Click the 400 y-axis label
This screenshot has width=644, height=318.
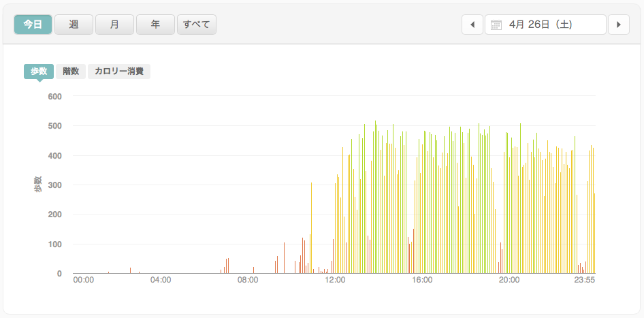click(x=54, y=155)
